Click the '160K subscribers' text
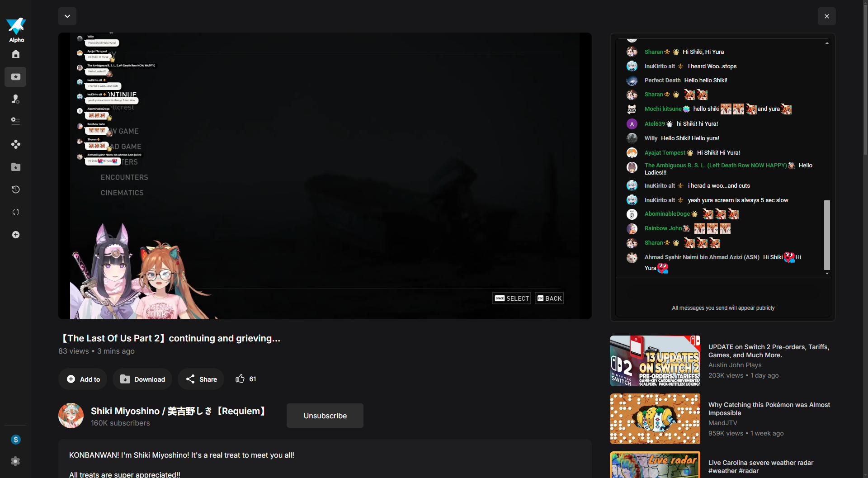868x478 pixels. (120, 423)
